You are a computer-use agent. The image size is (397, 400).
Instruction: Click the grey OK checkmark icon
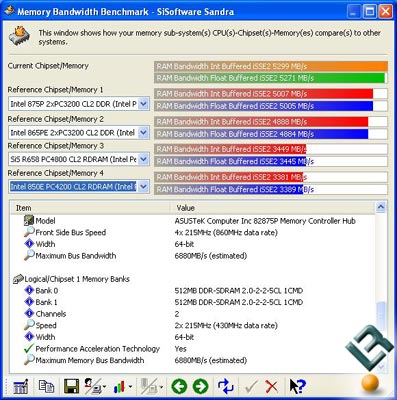coord(251,387)
